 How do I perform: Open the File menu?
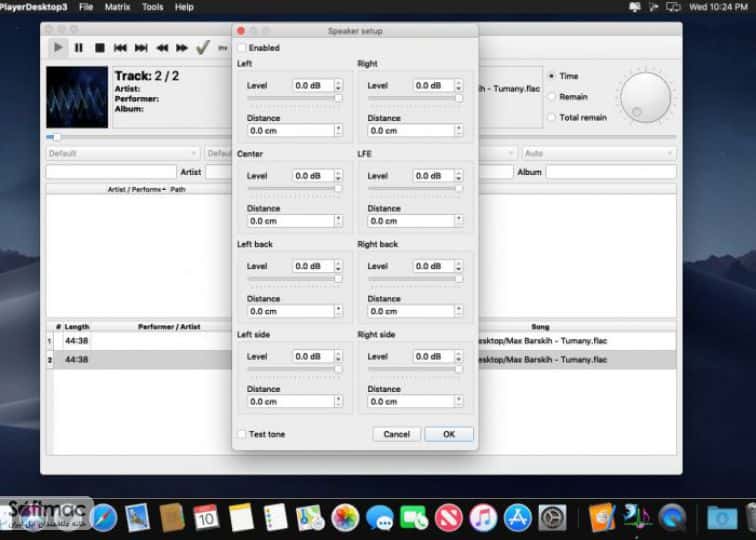pyautogui.click(x=86, y=7)
